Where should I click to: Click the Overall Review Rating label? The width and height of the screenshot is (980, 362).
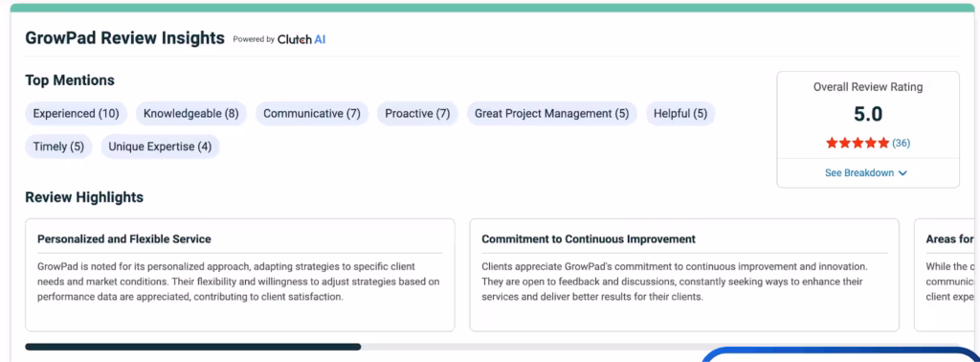point(868,87)
